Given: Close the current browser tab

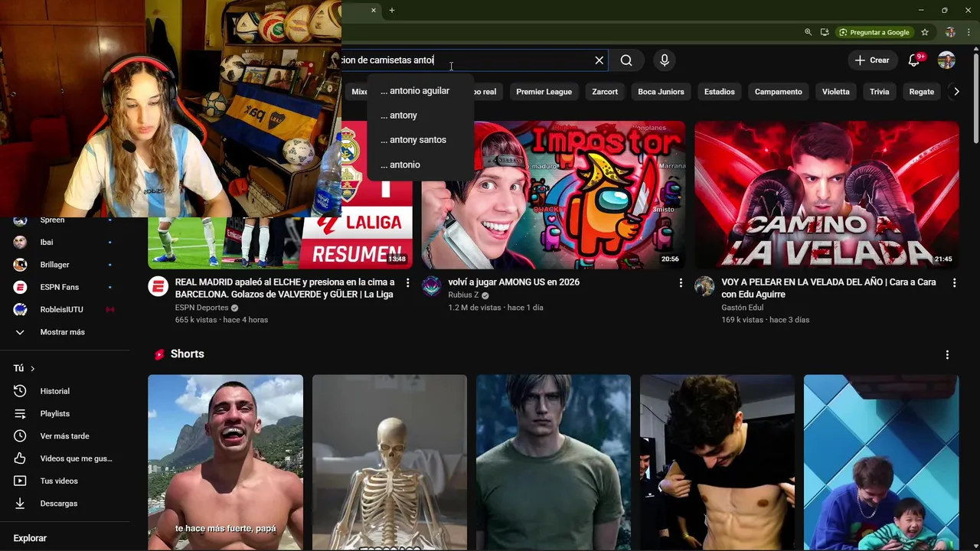Looking at the screenshot, I should 374,10.
